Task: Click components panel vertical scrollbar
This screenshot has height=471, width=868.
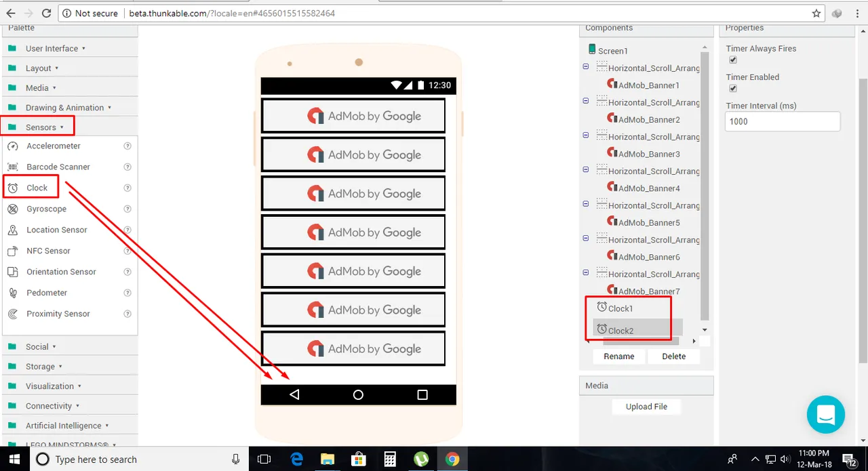Action: (x=705, y=186)
